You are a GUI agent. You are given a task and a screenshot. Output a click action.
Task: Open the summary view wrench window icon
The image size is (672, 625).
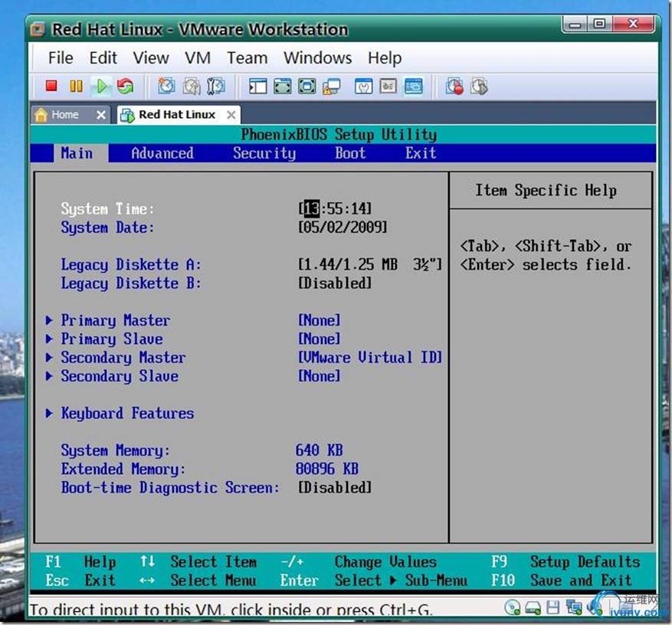click(363, 86)
